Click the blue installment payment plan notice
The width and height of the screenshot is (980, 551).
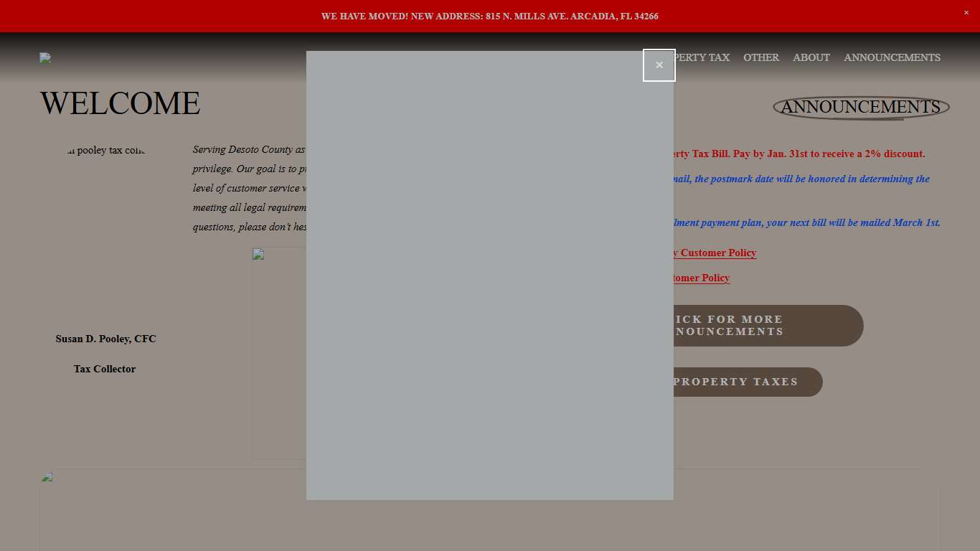[x=804, y=222]
